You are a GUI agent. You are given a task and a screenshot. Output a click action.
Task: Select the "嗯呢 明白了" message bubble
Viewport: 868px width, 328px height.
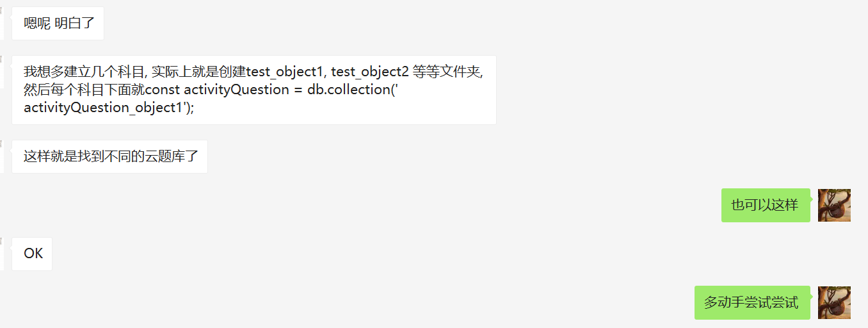[x=58, y=24]
